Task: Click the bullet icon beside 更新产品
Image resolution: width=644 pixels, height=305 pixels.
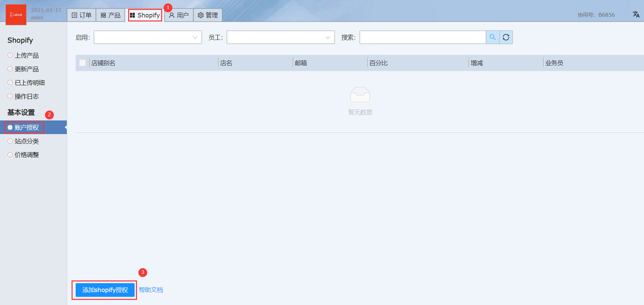Action: [x=10, y=69]
